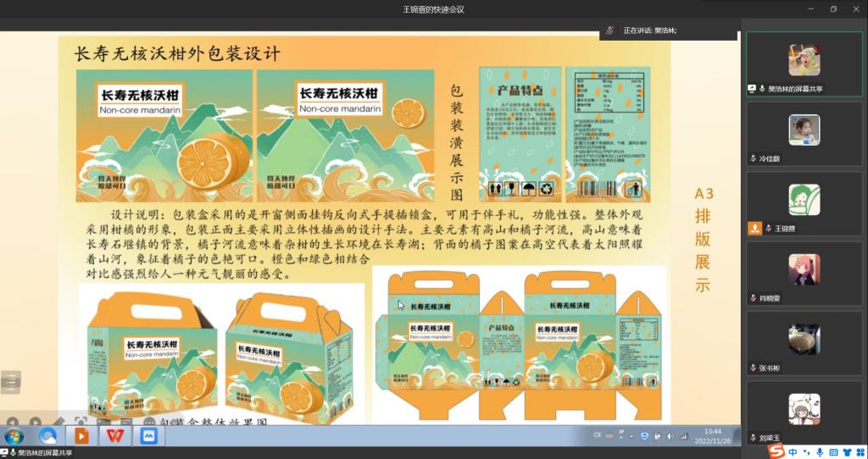The image size is (868, 459).
Task: Open the Sogou toolbox grid menu
Action: click(860, 452)
